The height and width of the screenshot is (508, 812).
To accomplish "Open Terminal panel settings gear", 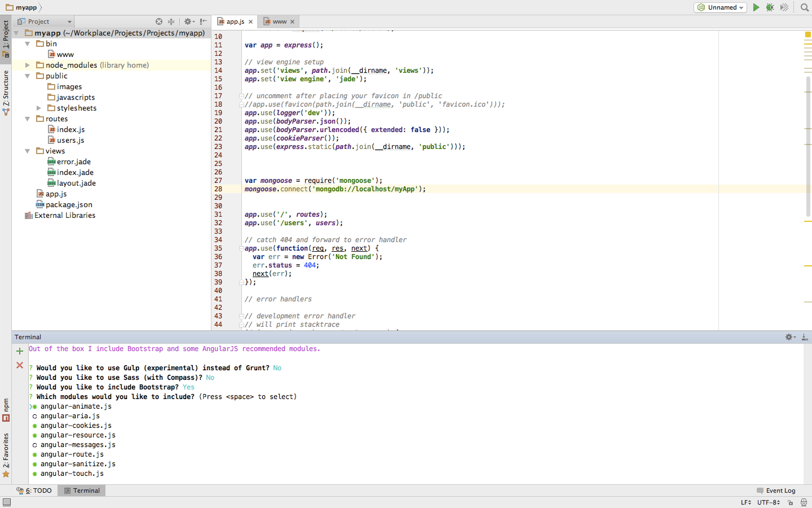I will pyautogui.click(x=789, y=337).
